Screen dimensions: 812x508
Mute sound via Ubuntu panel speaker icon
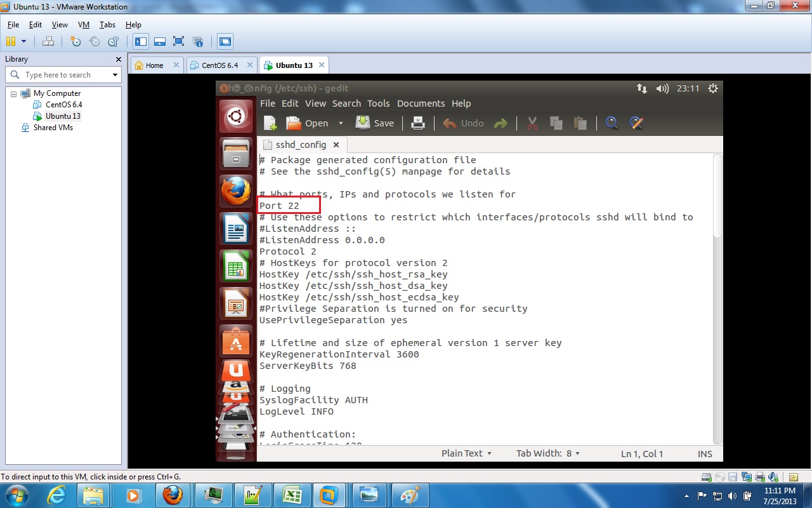[x=662, y=88]
